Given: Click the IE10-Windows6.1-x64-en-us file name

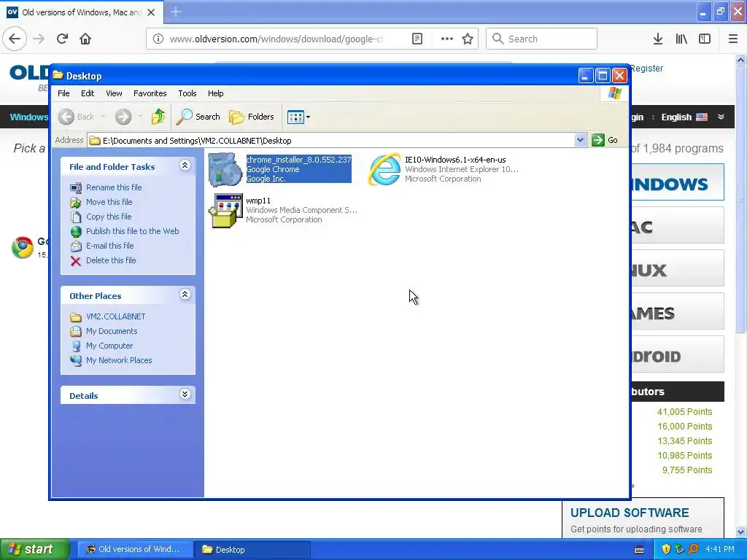Looking at the screenshot, I should (455, 160).
